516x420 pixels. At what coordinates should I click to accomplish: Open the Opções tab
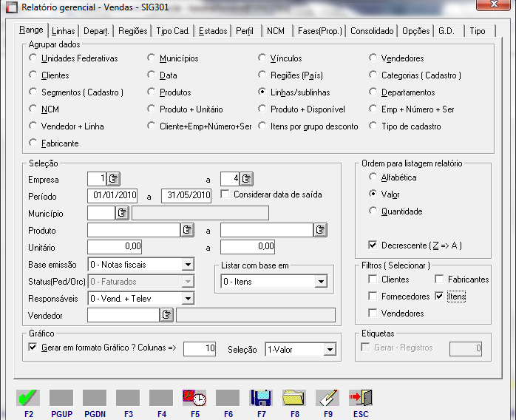point(416,31)
